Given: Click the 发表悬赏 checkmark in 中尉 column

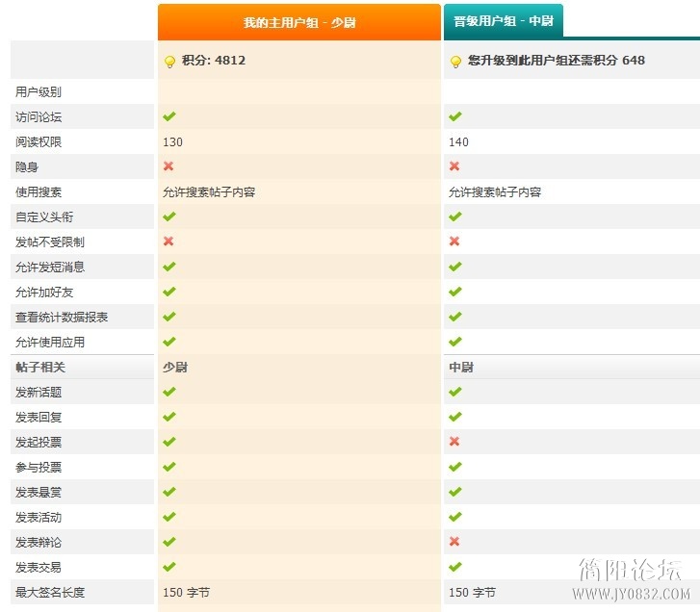Looking at the screenshot, I should (x=454, y=492).
